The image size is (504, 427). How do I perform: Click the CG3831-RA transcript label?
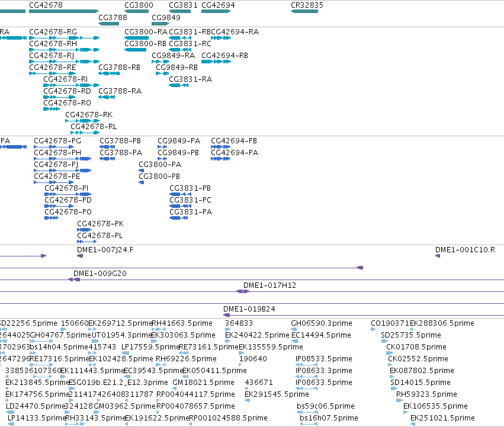(191, 79)
